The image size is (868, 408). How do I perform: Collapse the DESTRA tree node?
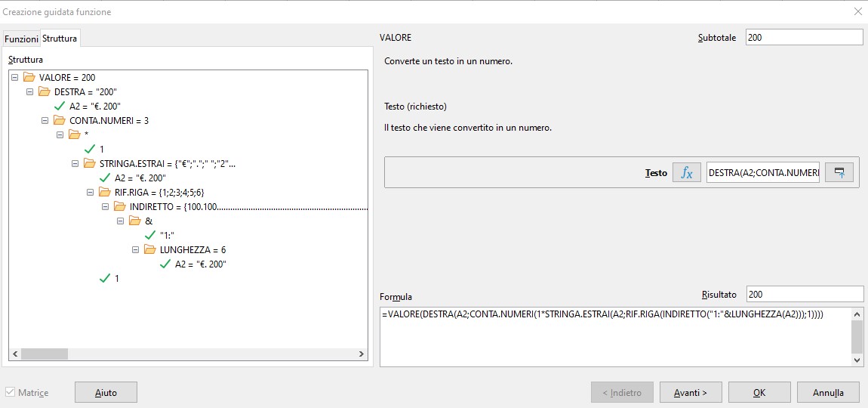coord(30,91)
